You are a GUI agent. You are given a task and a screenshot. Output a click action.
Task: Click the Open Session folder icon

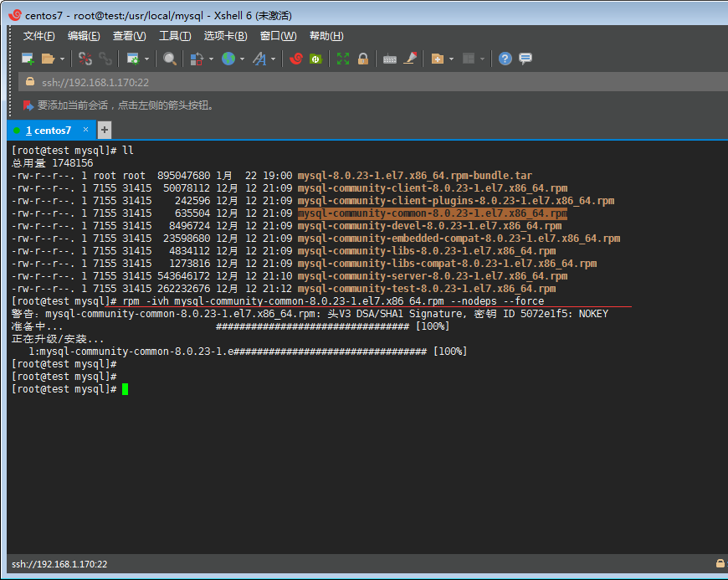(48, 59)
